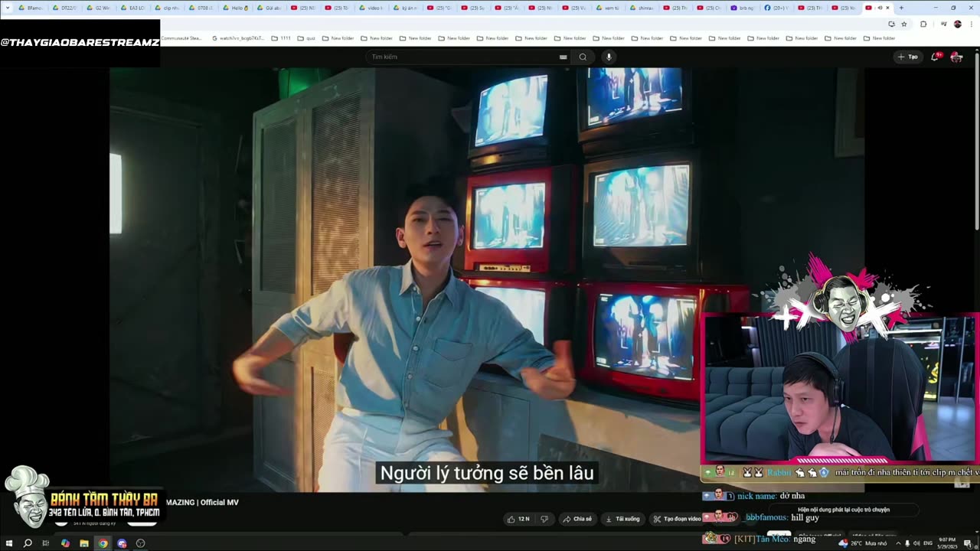Switch to Chrome on the taskbar
Screen dimensions: 980x551
tap(103, 543)
